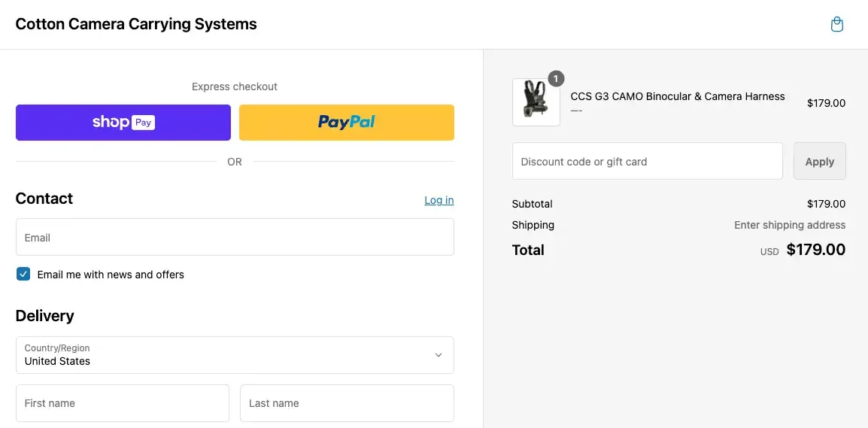Viewport: 868px width, 428px height.
Task: Uncheck Email me with news and offers
Action: (x=23, y=274)
